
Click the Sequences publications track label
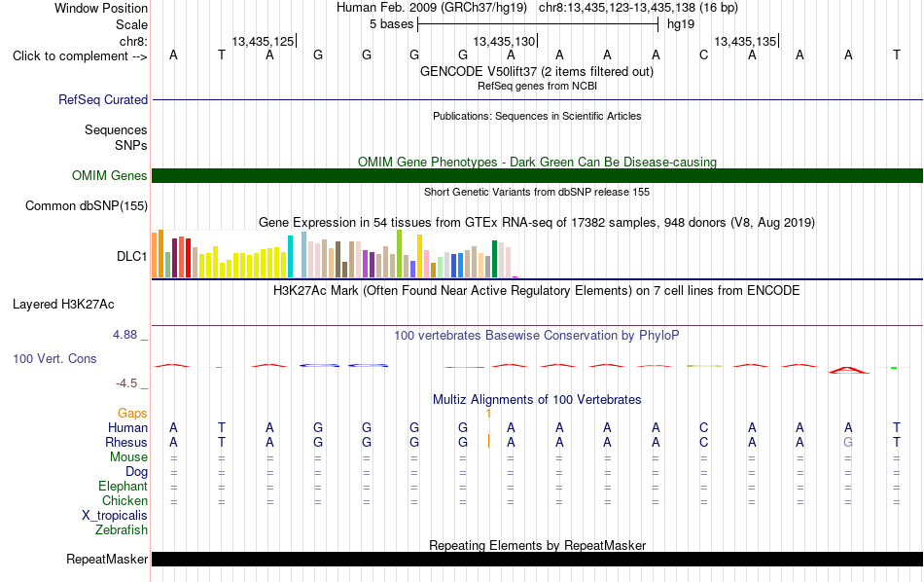[x=116, y=129]
